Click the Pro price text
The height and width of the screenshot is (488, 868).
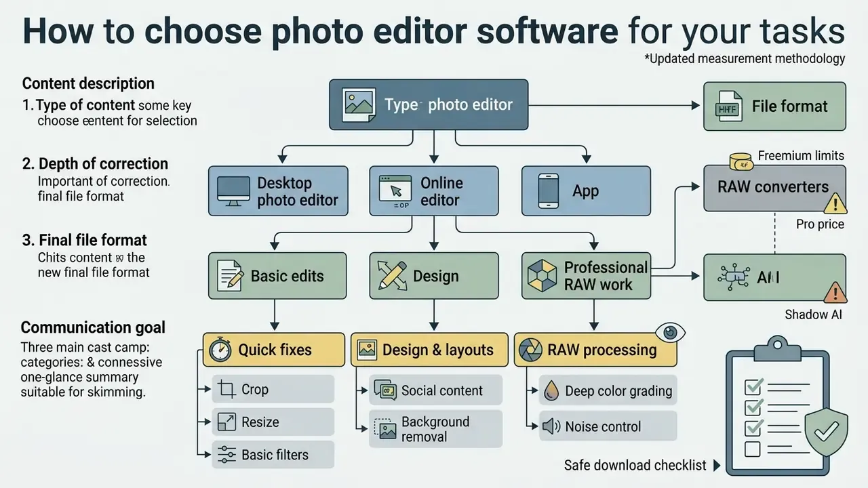[x=821, y=224]
